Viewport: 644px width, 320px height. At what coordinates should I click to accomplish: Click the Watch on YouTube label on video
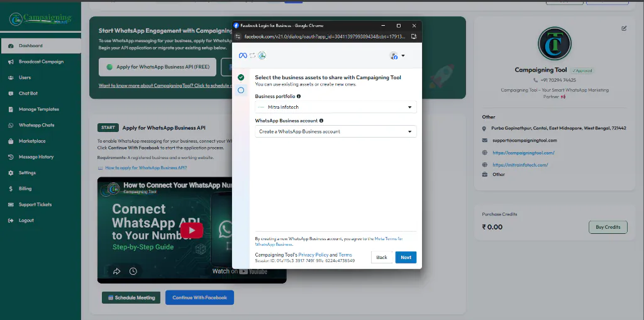pos(240,271)
